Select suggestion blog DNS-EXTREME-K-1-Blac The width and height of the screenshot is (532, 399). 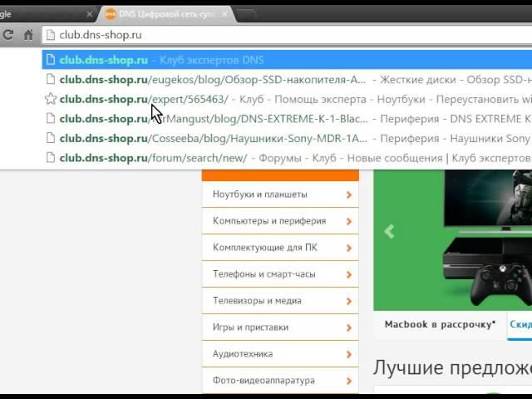[287, 119]
